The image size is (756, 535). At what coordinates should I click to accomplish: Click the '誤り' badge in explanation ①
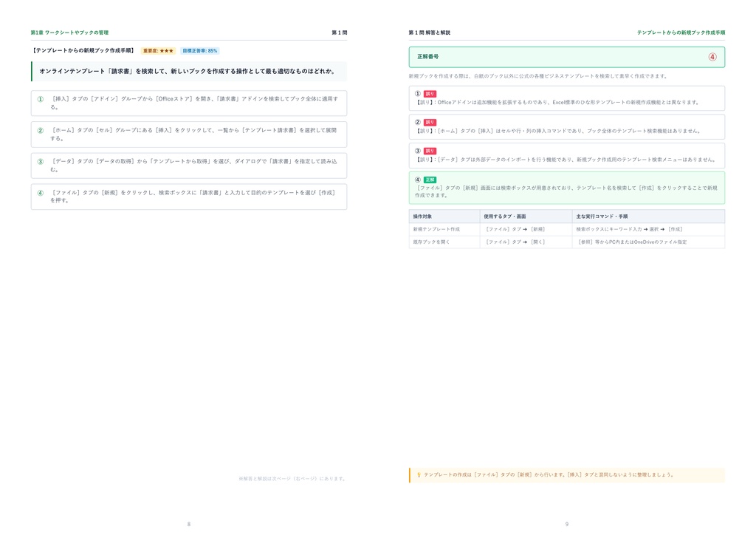click(x=430, y=94)
